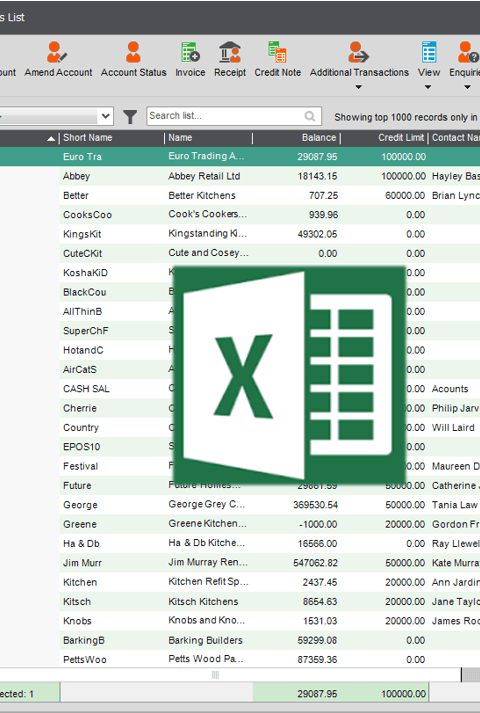Select the SuperChF short name row
This screenshot has height=713, width=480.
click(85, 331)
